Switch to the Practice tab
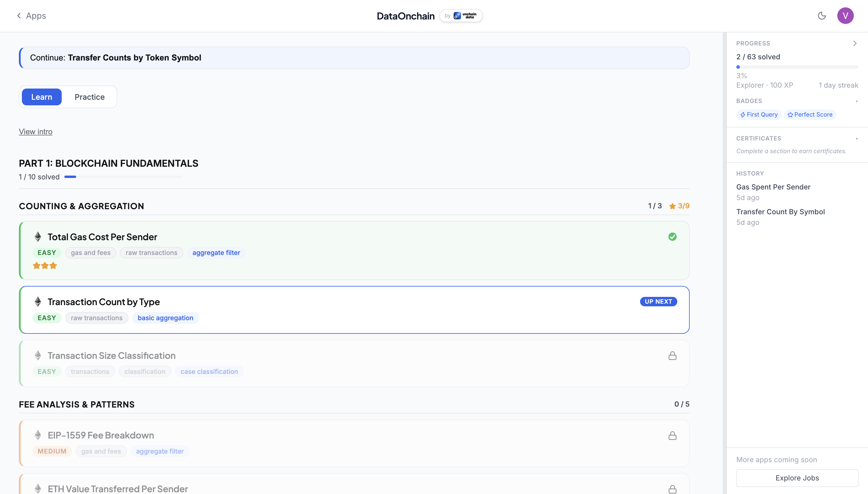868x494 pixels. click(89, 97)
